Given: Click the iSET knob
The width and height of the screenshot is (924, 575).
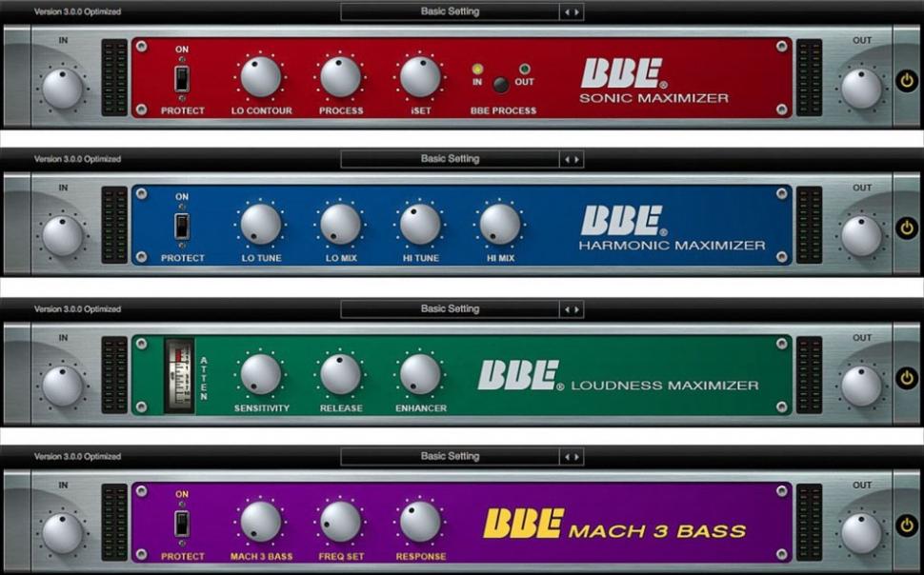Looking at the screenshot, I should click(x=420, y=76).
